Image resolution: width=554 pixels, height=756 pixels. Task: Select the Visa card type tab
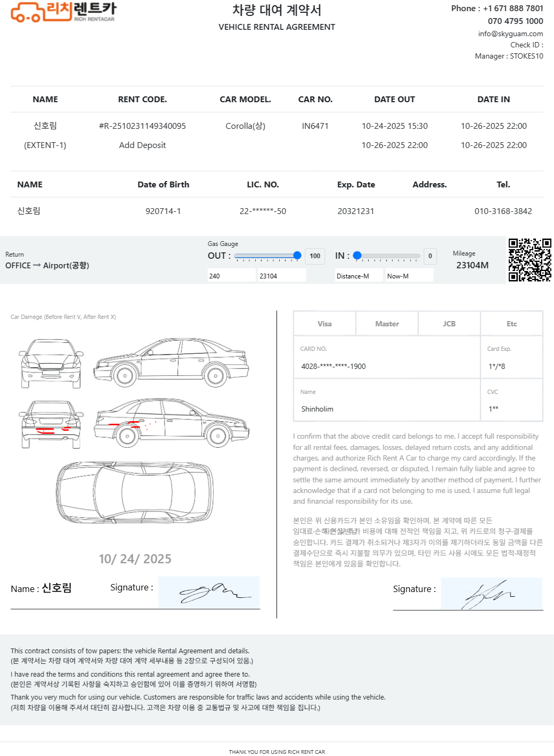[324, 324]
